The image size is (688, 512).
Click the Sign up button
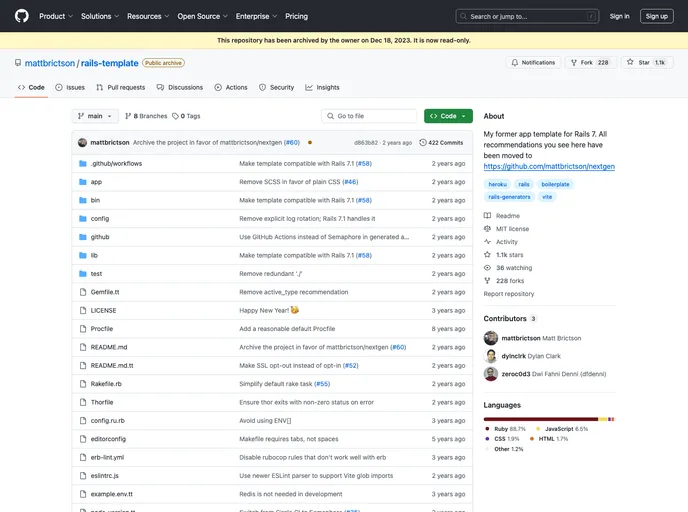coord(656,16)
